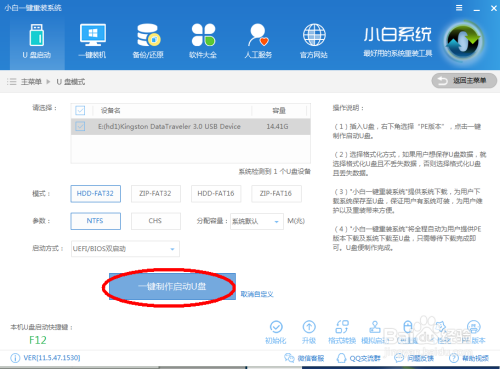Expand the 分配容量 系统默认 dropdown
Screen dimensions: 500x369
[x=257, y=221]
